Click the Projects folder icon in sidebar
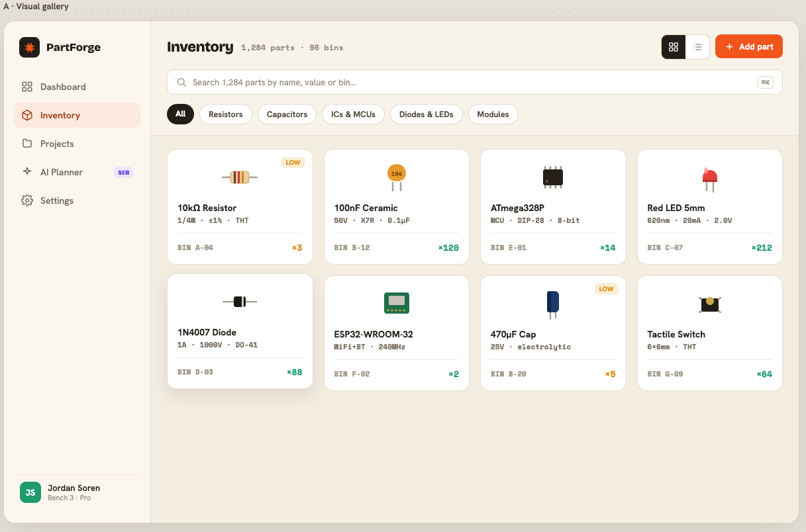This screenshot has width=806, height=532. pos(27,144)
